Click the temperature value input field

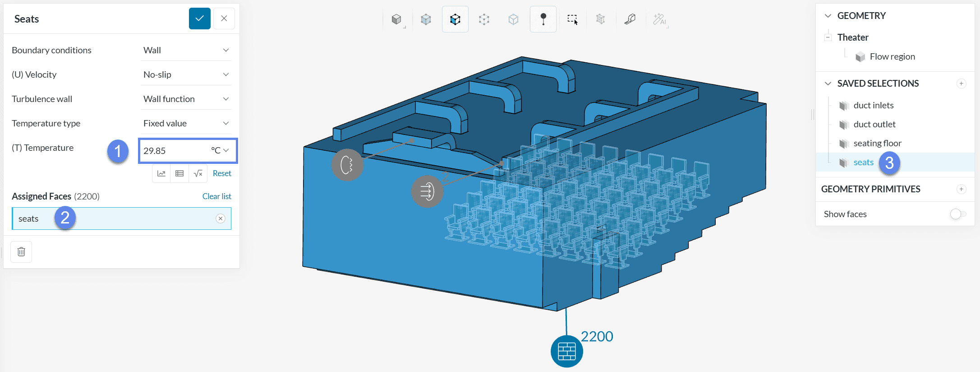174,151
